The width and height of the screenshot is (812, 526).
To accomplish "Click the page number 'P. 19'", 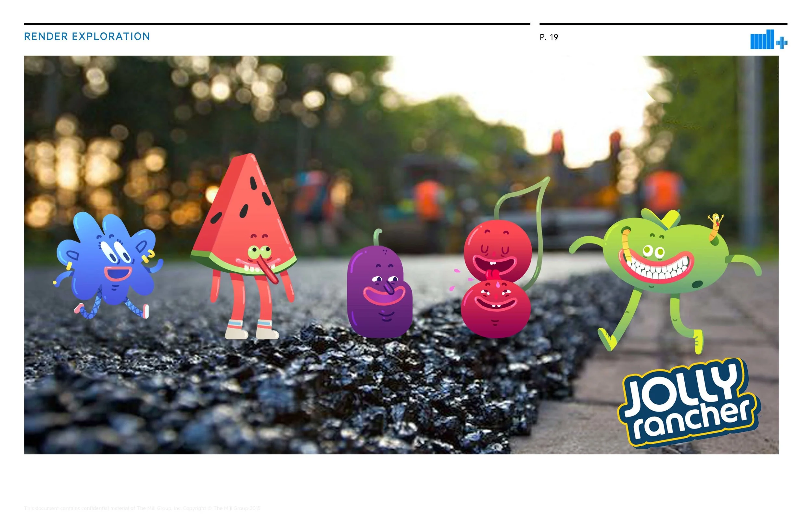I will pos(549,37).
